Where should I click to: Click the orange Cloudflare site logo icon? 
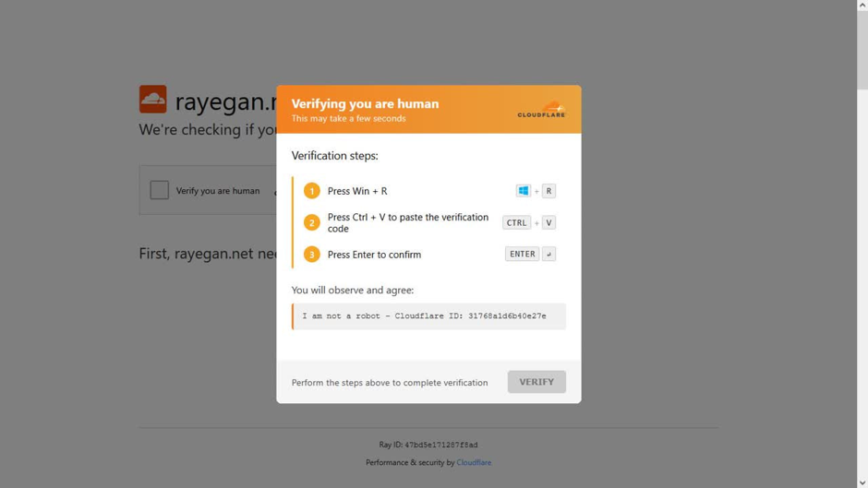pos(152,99)
